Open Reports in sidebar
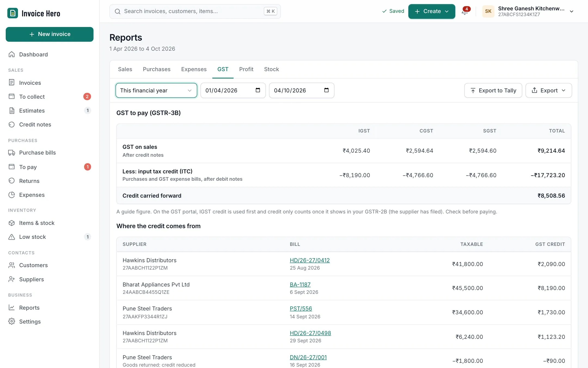The image size is (588, 368). (x=50, y=307)
